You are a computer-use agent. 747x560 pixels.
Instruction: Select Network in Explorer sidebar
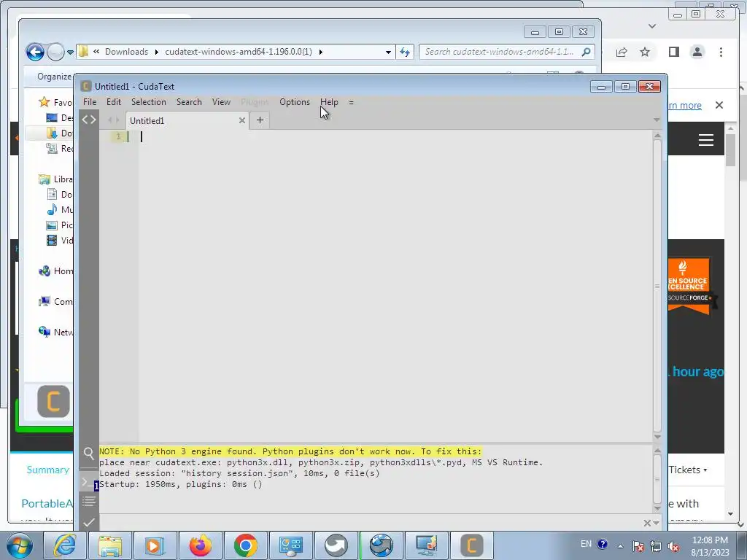click(x=55, y=332)
